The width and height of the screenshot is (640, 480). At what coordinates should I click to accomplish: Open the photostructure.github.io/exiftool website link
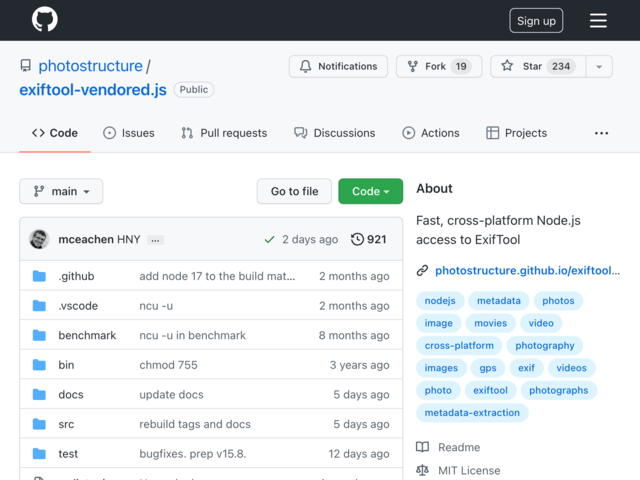tap(527, 270)
